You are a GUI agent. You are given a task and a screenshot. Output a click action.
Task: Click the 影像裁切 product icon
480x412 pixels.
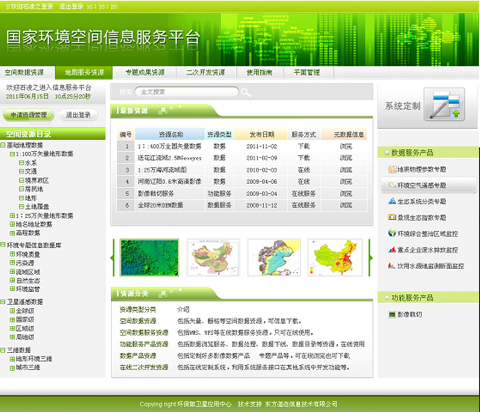click(392, 314)
